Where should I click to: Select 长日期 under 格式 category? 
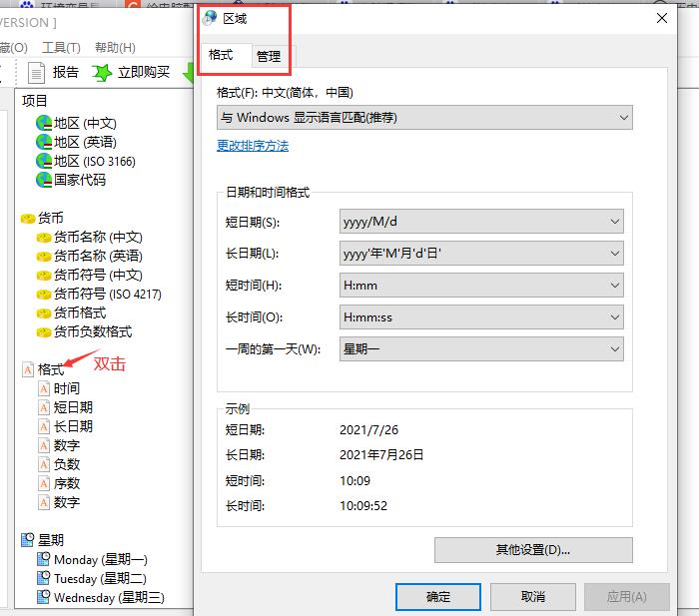tap(73, 426)
